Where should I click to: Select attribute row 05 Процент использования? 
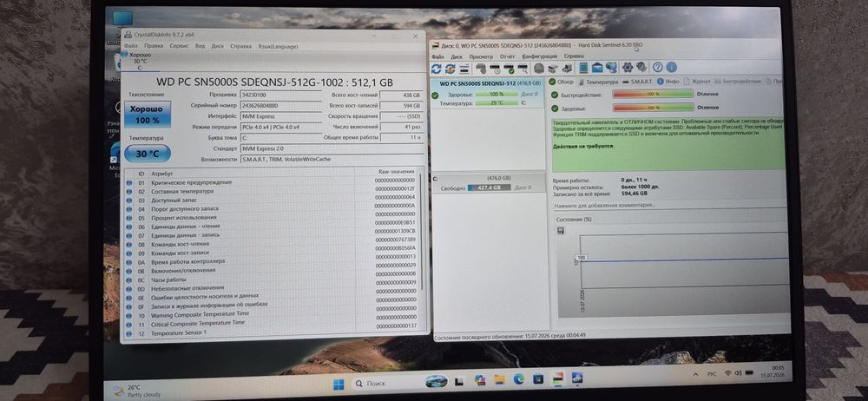tap(271, 218)
